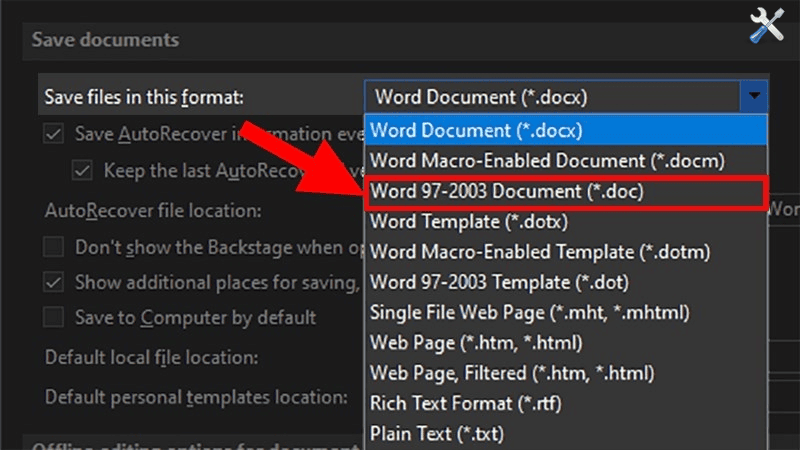Disable Show additional places for saving
Screen dimensions: 800x450
point(54,282)
